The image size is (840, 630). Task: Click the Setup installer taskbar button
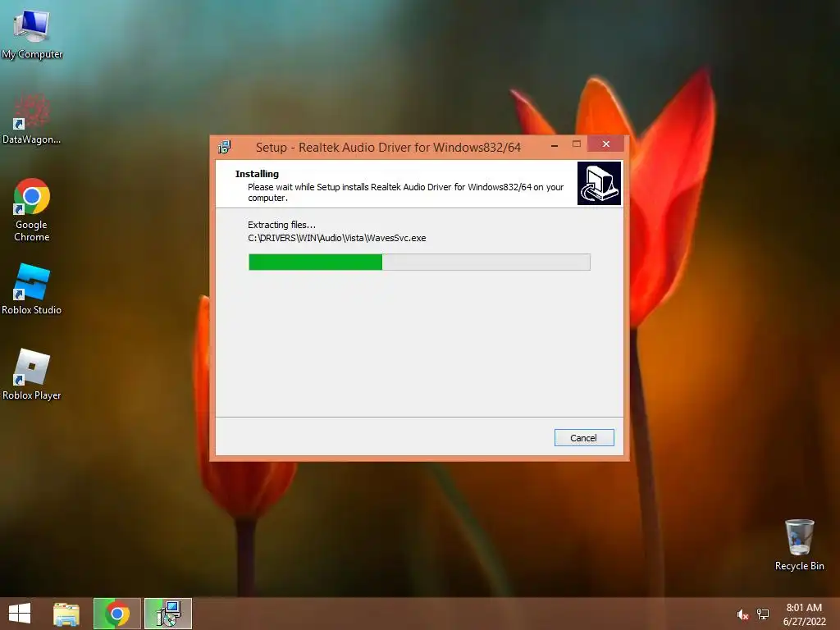point(167,614)
